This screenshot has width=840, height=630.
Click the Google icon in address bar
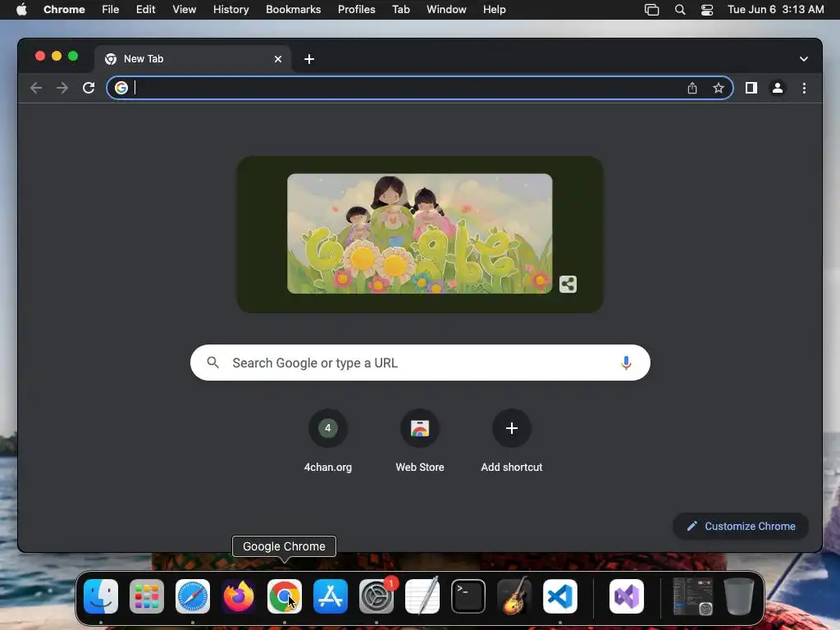click(121, 88)
